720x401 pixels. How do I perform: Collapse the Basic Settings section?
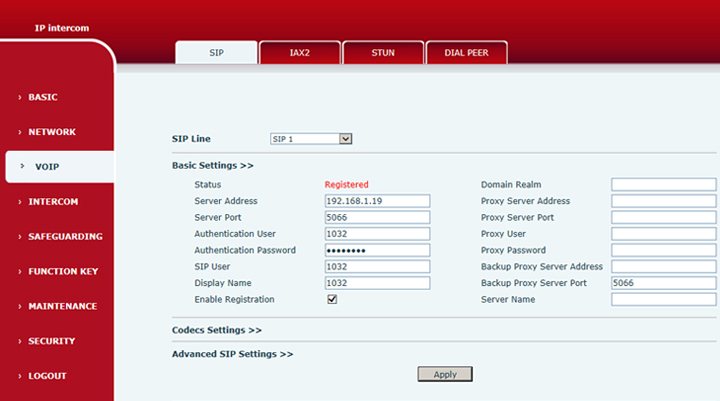[x=212, y=165]
